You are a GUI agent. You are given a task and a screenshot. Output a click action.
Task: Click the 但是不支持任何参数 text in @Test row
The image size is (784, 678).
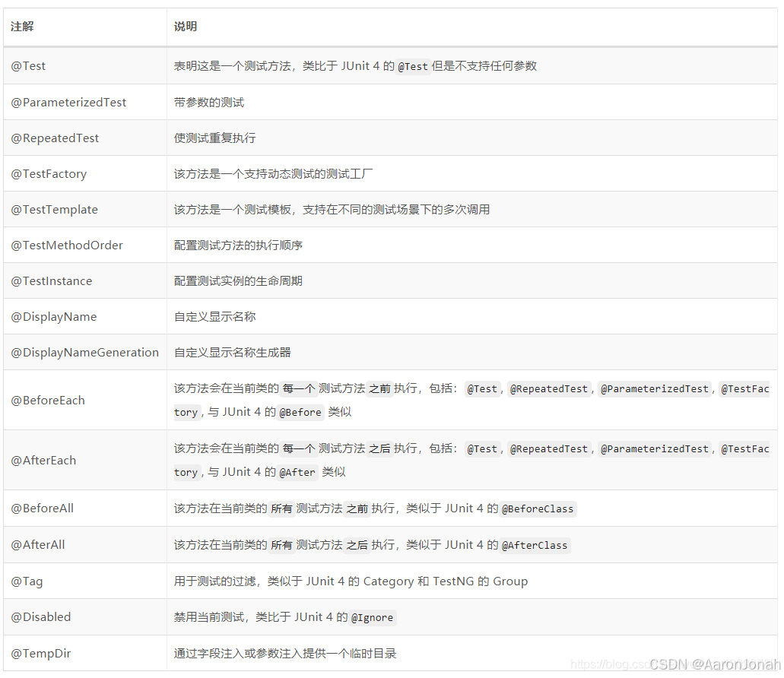pos(484,66)
